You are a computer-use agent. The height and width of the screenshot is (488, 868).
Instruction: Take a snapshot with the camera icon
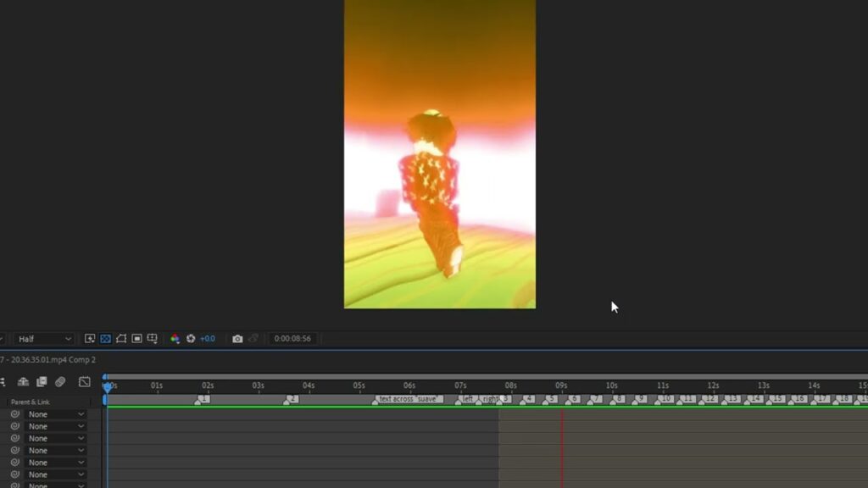237,339
